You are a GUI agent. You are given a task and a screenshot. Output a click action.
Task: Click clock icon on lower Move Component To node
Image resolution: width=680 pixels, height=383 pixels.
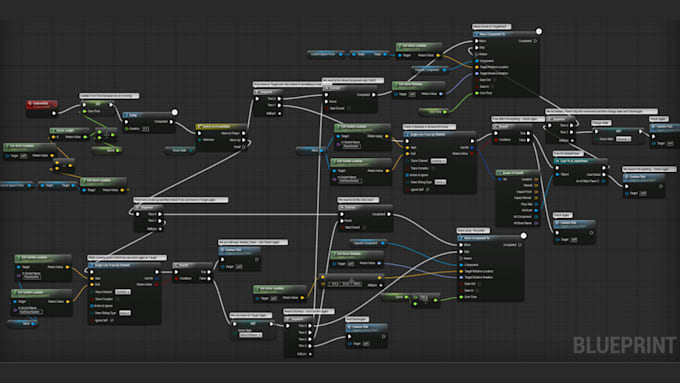pos(523,236)
